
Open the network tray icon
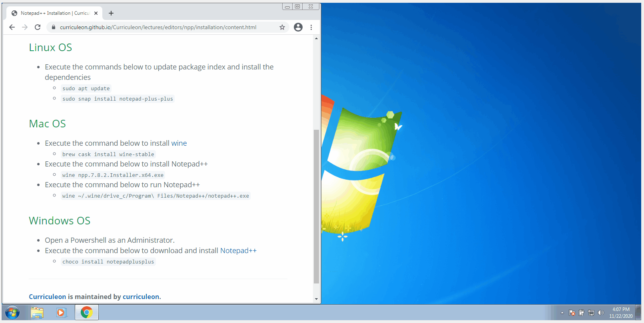point(591,313)
